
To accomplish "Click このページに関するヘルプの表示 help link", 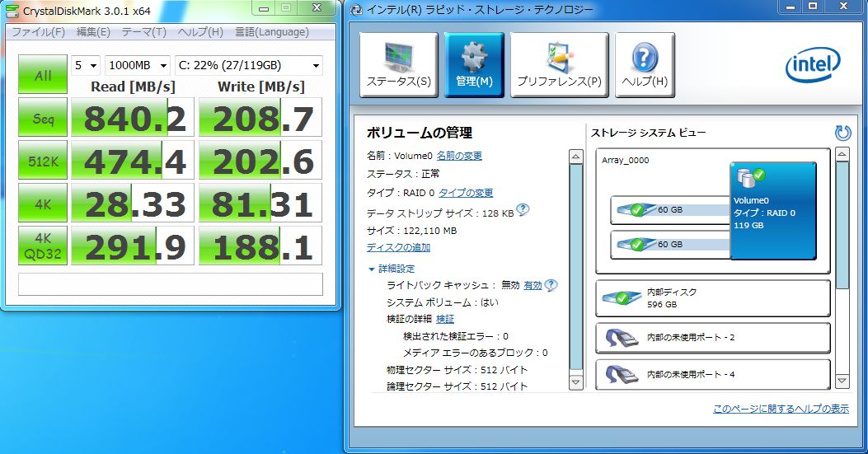I will pyautogui.click(x=781, y=409).
